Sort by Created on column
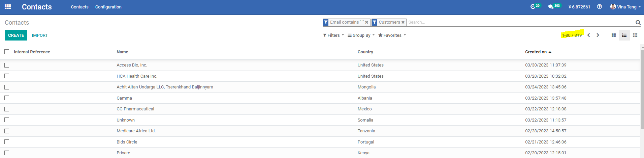Image resolution: width=644 pixels, height=158 pixels. (538, 52)
